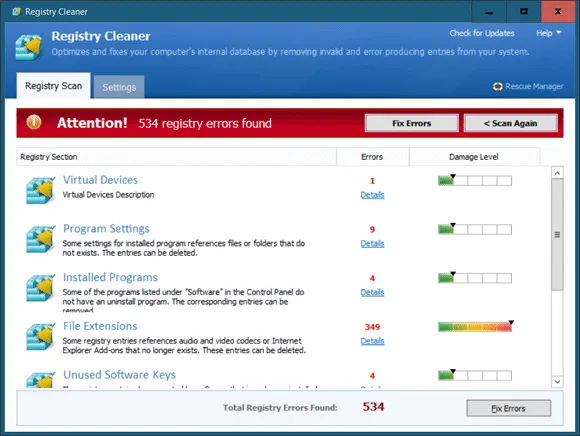The width and height of the screenshot is (580, 436).
Task: Click the large Registry Cleaner header logo
Action: point(28,47)
